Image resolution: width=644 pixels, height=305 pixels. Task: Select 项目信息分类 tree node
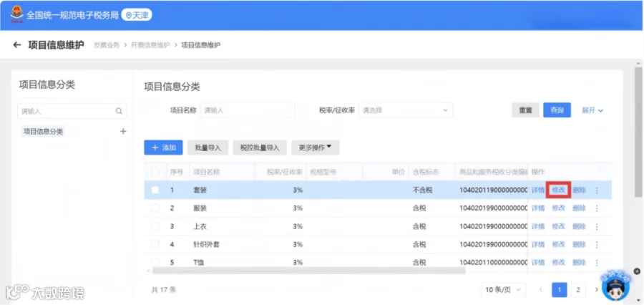point(43,132)
